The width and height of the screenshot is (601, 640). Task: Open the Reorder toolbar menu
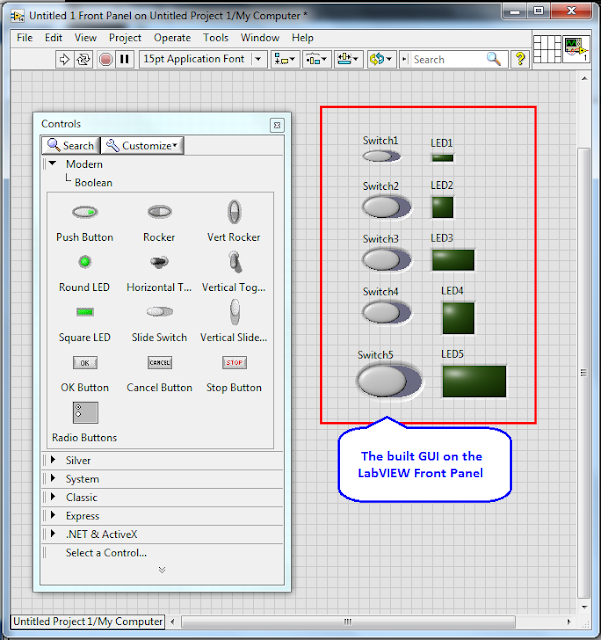click(381, 60)
